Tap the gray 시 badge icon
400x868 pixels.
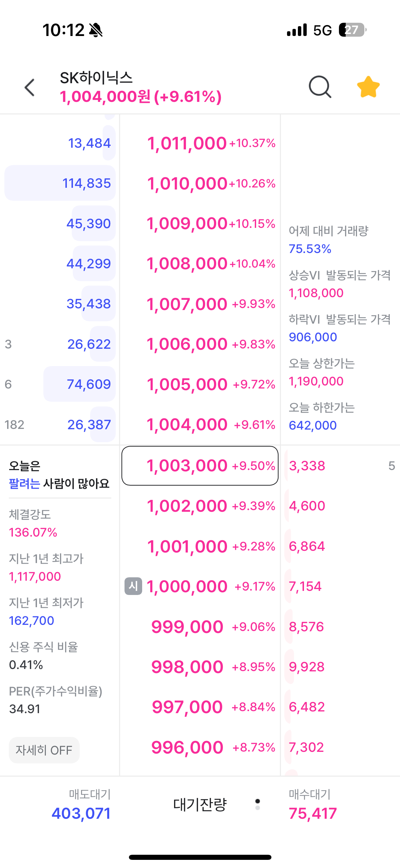(x=133, y=586)
